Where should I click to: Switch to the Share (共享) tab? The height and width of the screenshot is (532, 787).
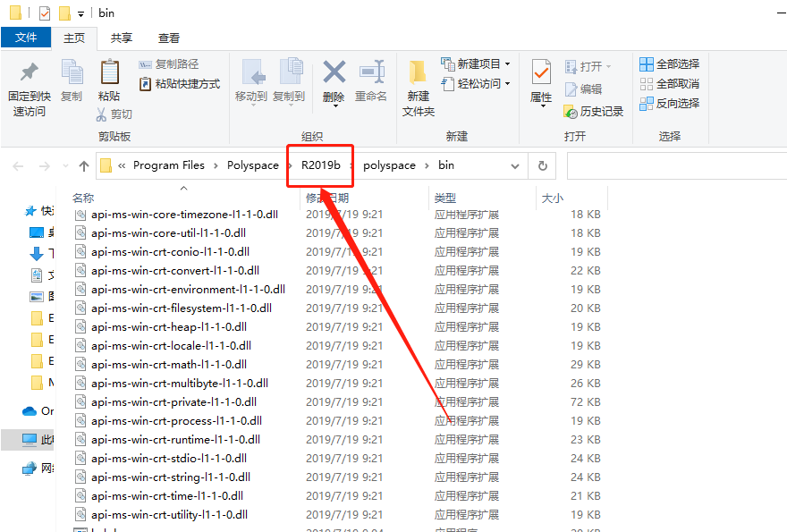click(122, 38)
